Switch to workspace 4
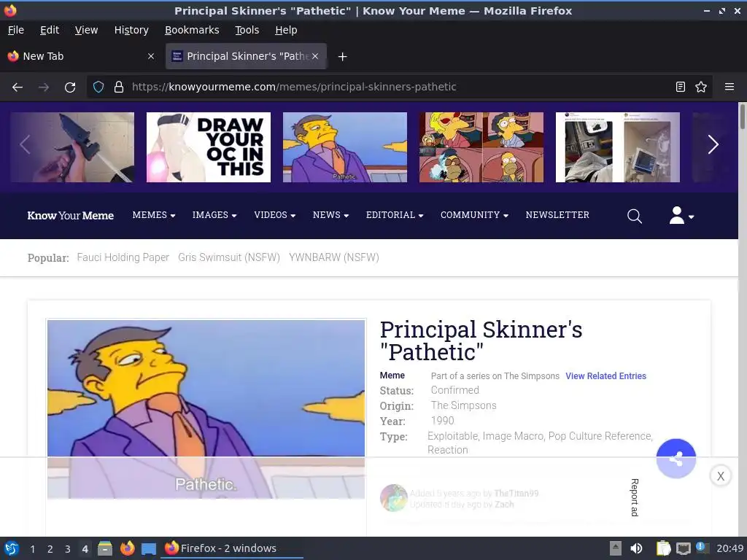Viewport: 747px width, 560px height. 85,549
